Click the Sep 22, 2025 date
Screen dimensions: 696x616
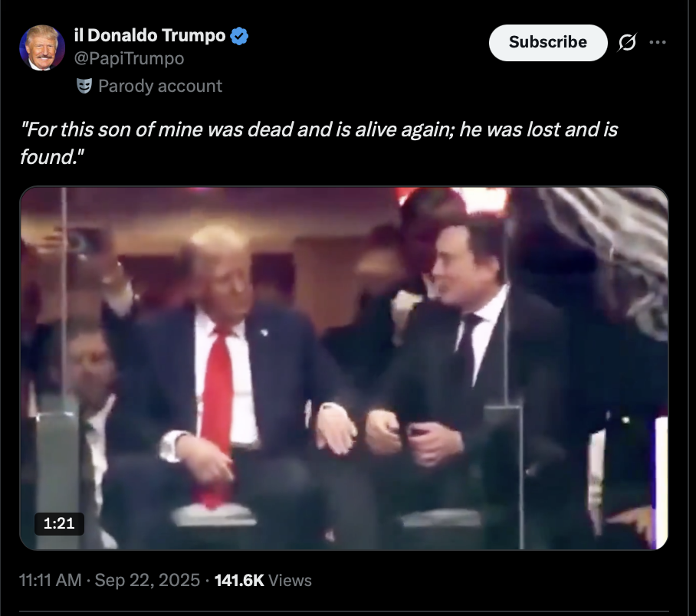(147, 580)
